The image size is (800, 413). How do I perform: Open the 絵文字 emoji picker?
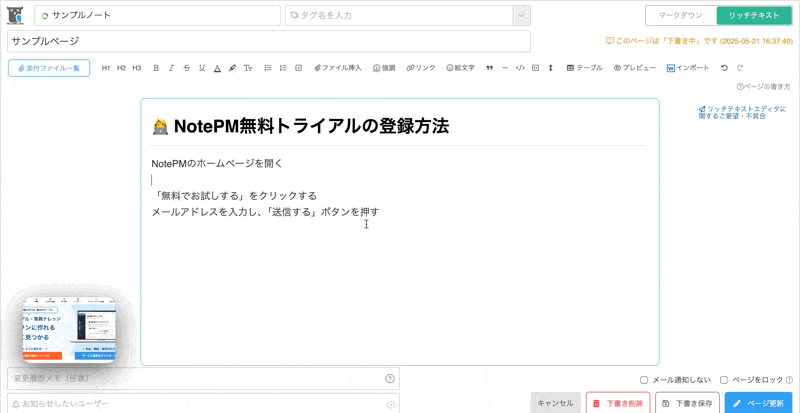point(461,68)
